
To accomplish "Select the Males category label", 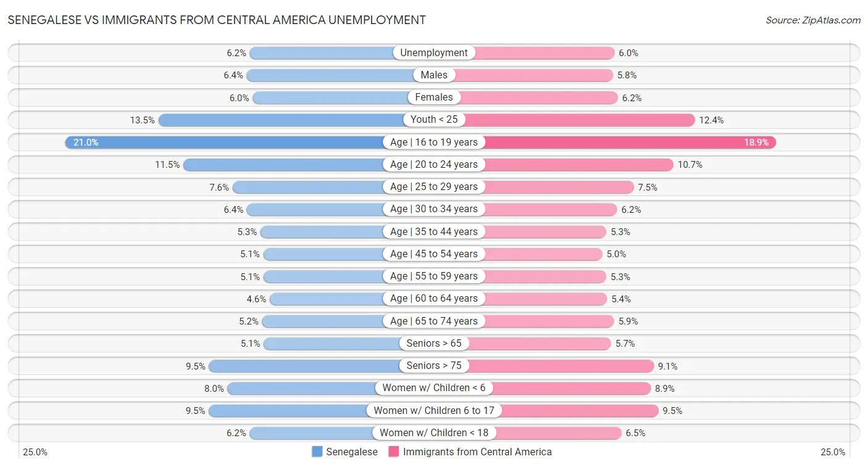I will pyautogui.click(x=434, y=75).
